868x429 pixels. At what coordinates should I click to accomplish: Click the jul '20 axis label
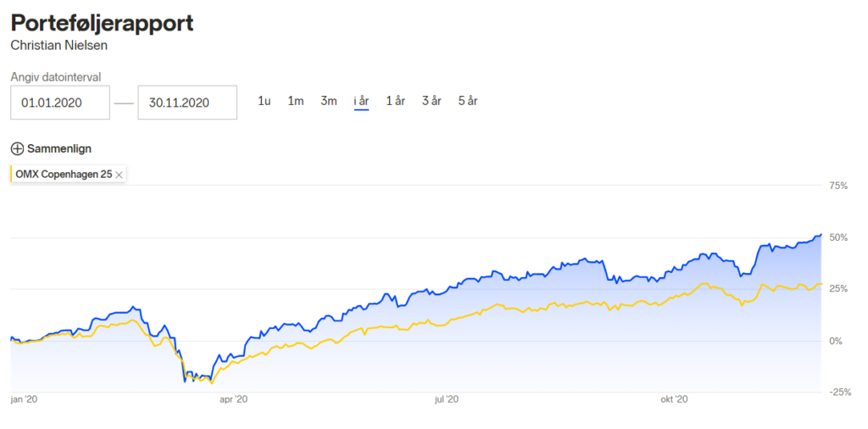click(x=447, y=398)
